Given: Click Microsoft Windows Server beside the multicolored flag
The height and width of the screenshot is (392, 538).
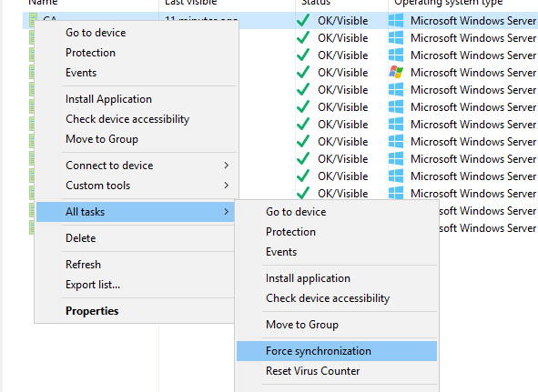Looking at the screenshot, I should (x=473, y=73).
